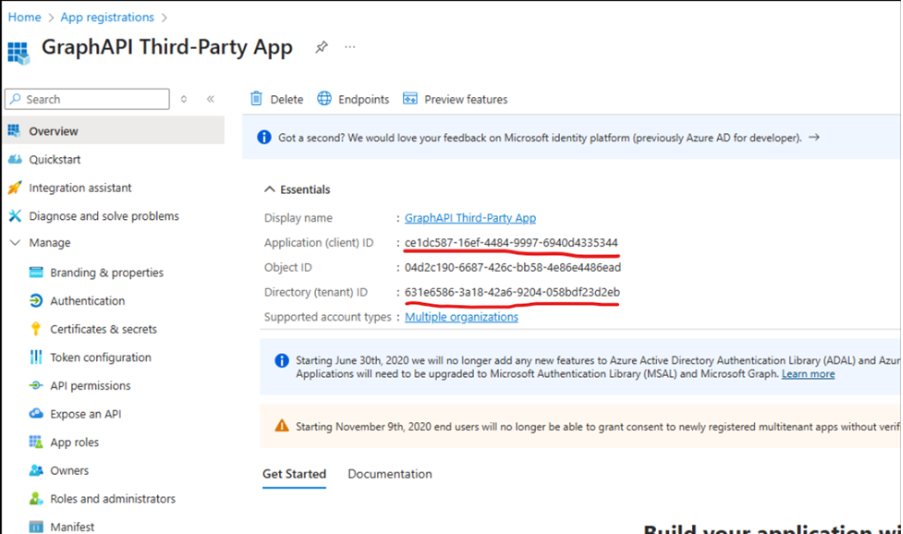Select the Get Started tab
This screenshot has width=903, height=534.
(294, 474)
